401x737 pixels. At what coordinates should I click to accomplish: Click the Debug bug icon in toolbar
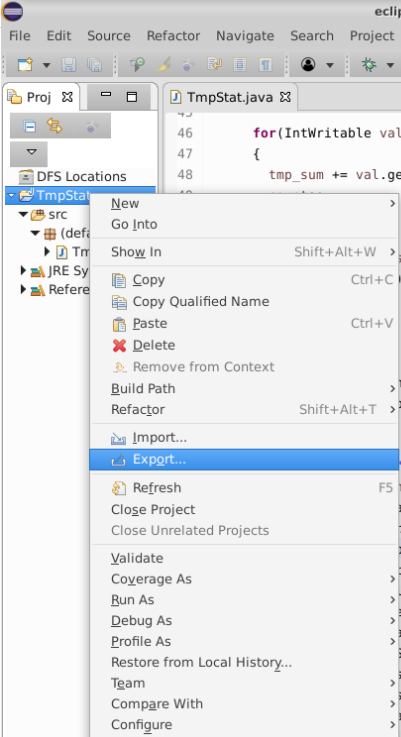point(370,64)
